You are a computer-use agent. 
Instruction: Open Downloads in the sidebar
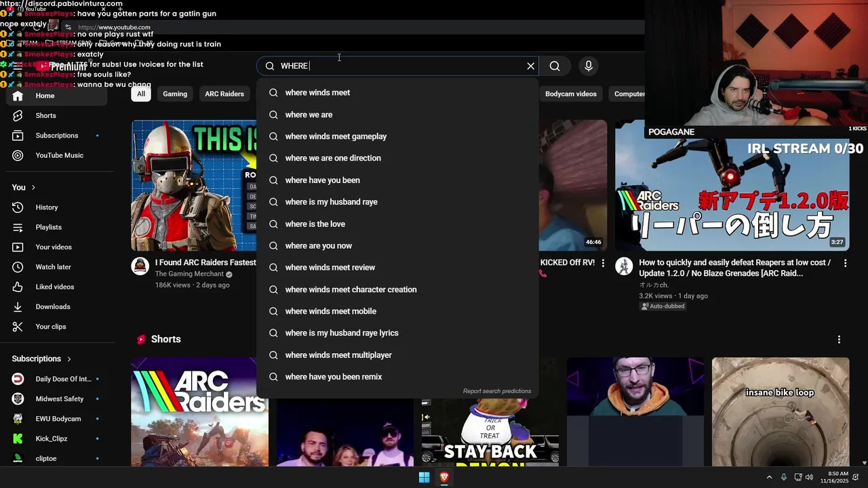(57, 306)
